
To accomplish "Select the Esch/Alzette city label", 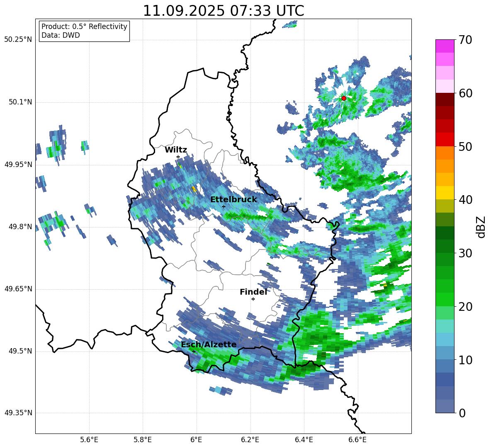I will (x=209, y=344).
